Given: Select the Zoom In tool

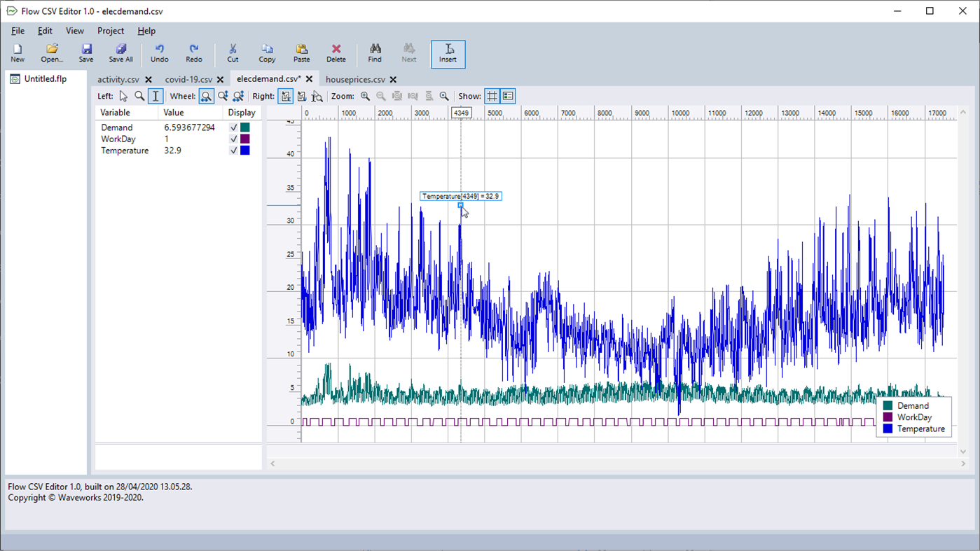Looking at the screenshot, I should 365,96.
